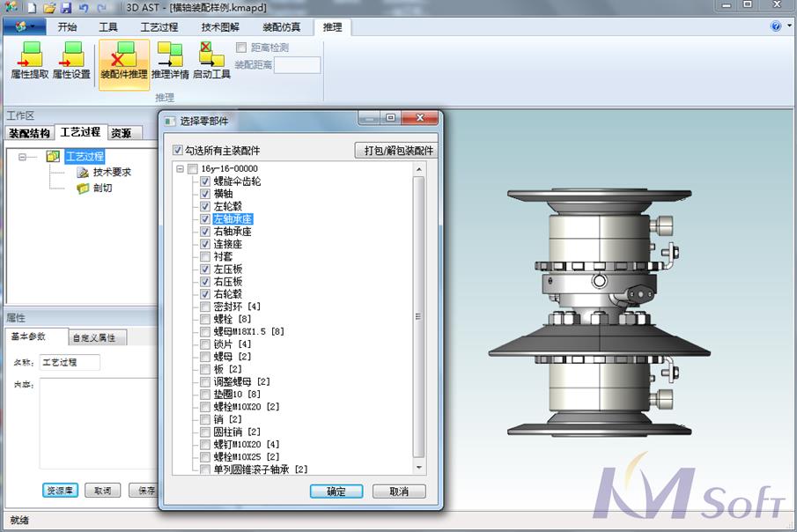Click the 属性提取 ribbon icon
Viewport: 797px width, 532px height.
pos(30,60)
